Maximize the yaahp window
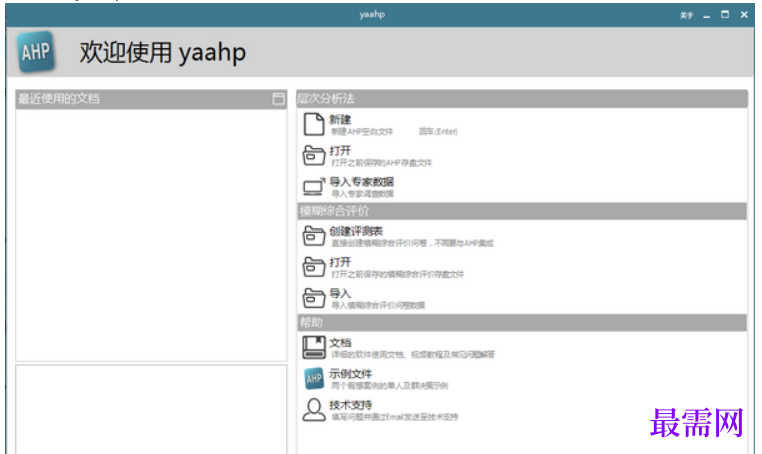 pyautogui.click(x=725, y=15)
